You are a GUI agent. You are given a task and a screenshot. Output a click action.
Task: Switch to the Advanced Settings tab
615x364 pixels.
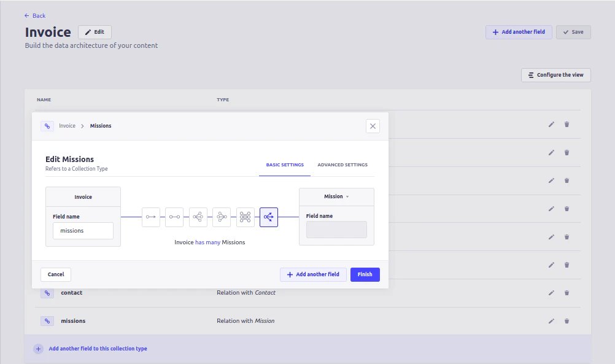point(342,165)
